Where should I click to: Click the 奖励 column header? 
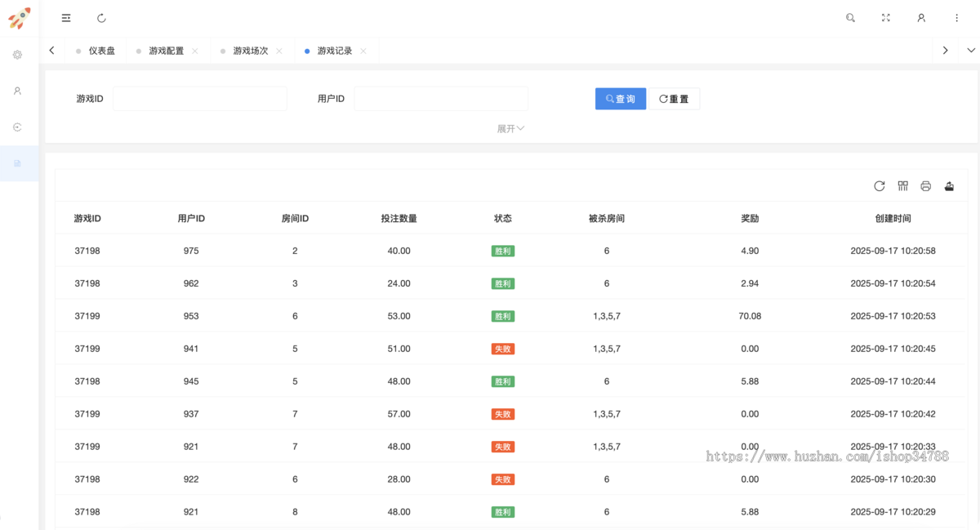[750, 219]
